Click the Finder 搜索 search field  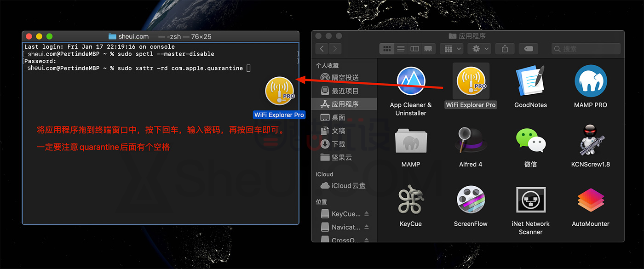(x=586, y=48)
